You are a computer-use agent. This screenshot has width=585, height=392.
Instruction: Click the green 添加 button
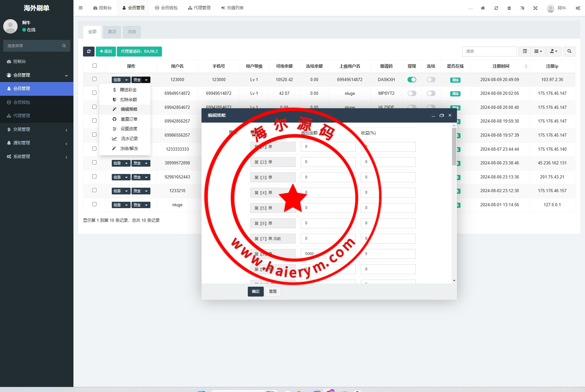pos(106,51)
